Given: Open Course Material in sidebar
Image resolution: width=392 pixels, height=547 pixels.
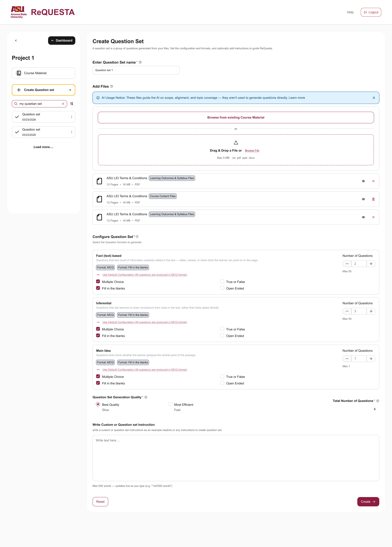Looking at the screenshot, I should [x=44, y=73].
